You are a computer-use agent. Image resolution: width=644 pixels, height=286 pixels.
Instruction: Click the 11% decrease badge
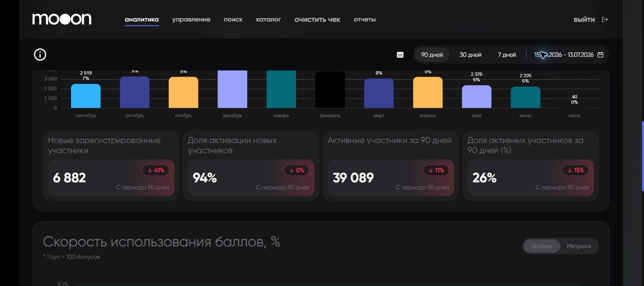pos(436,170)
